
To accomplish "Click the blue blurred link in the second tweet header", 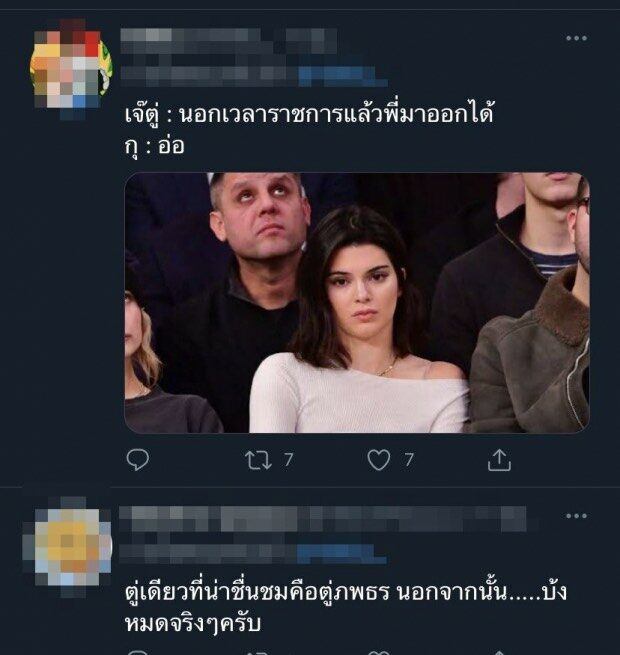I will coord(341,553).
